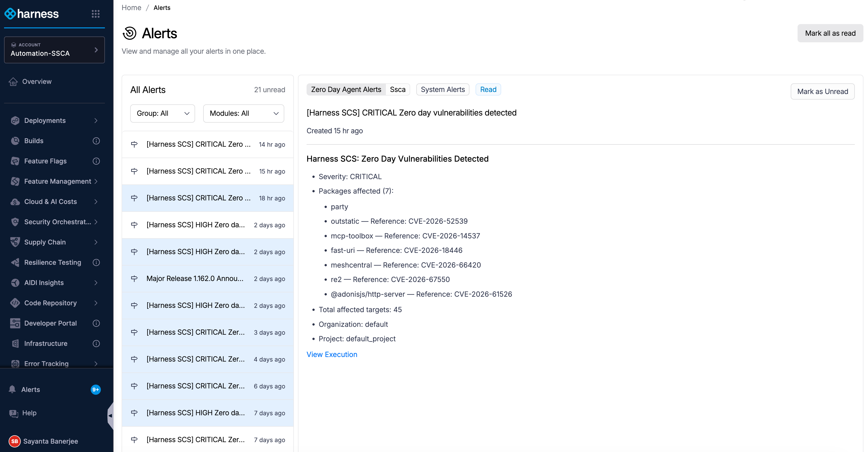The width and height of the screenshot is (868, 452).
Task: Expand the Supply Chain chevron
Action: tap(96, 242)
